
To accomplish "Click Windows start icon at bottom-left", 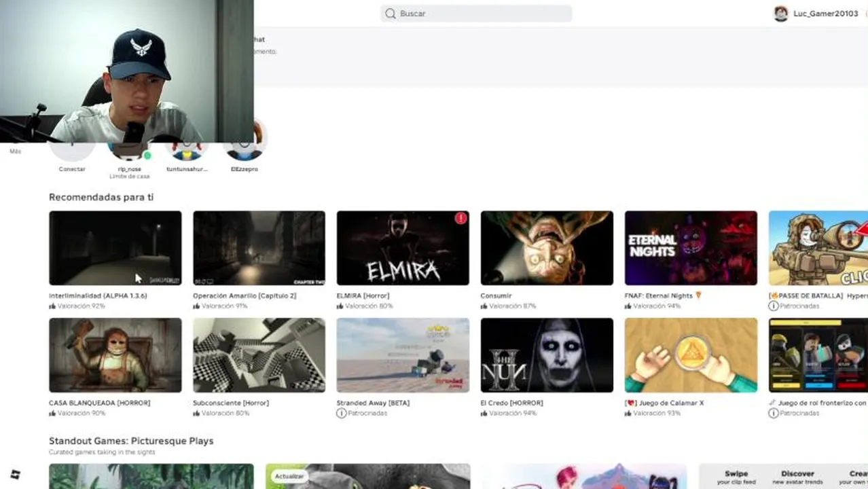I will click(15, 474).
